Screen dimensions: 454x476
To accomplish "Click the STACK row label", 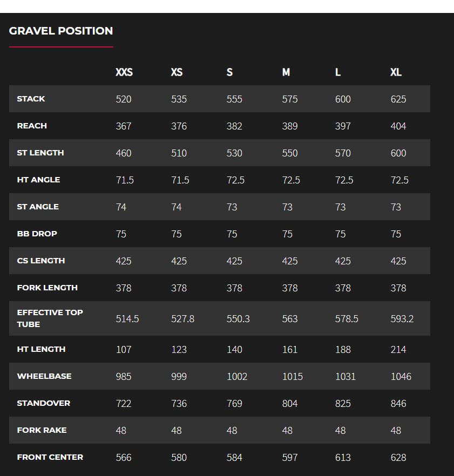I will point(31,99).
